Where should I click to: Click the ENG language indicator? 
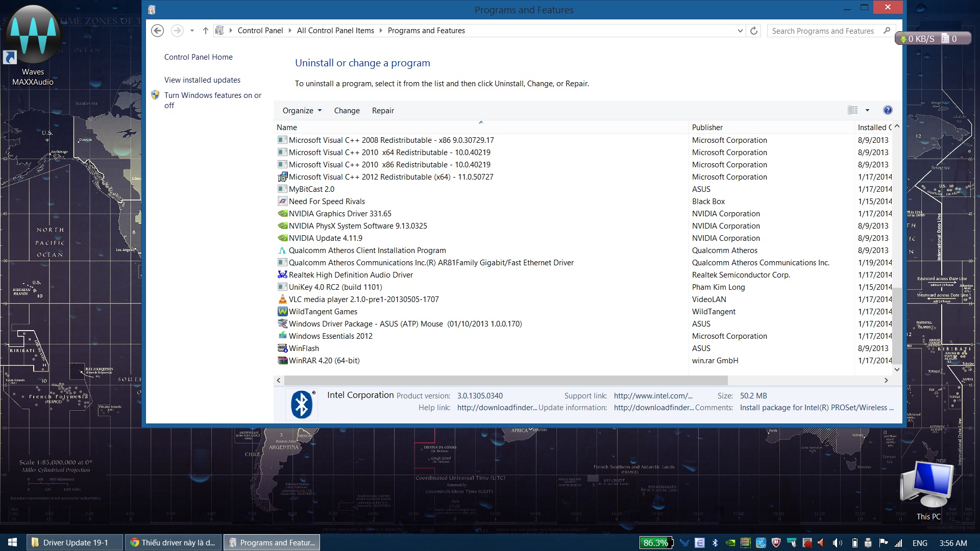pyautogui.click(x=920, y=543)
